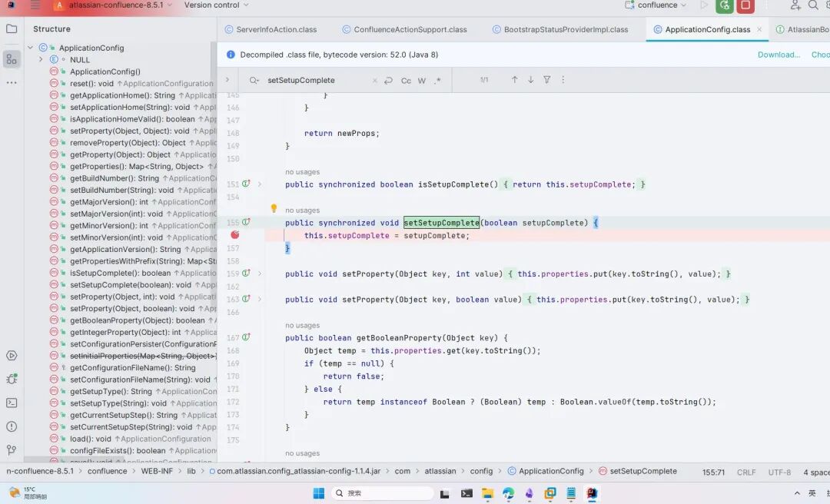The width and height of the screenshot is (830, 504).
Task: Open search history magnifier in find bar
Action: pyautogui.click(x=254, y=81)
